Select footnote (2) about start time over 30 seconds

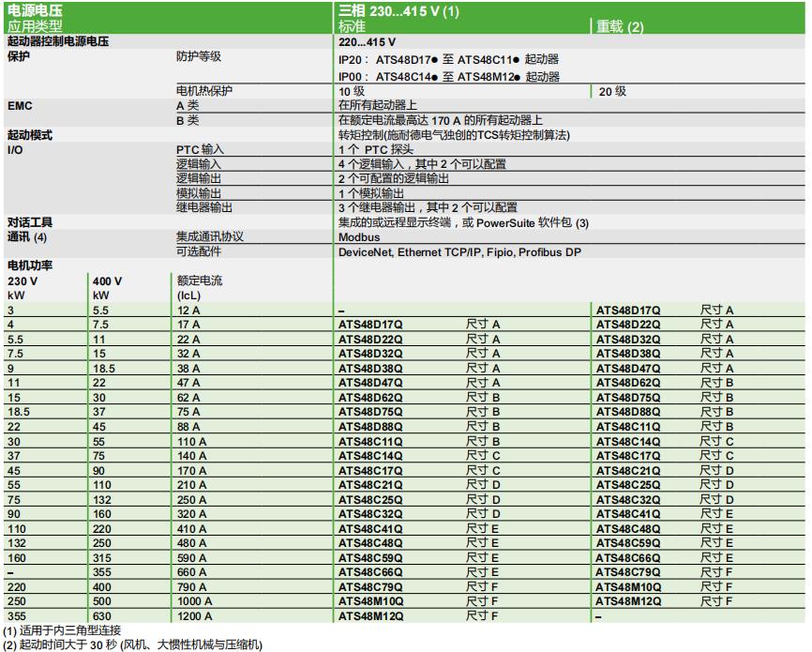(133, 644)
